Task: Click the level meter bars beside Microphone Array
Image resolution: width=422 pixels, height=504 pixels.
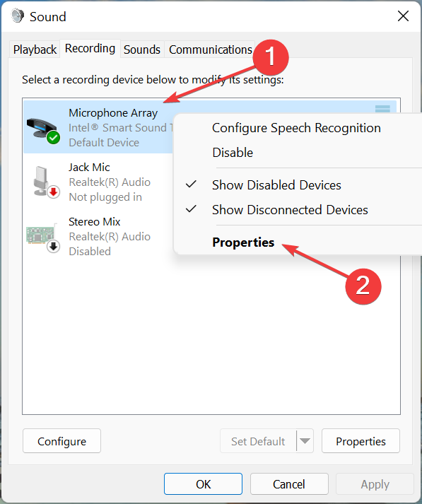Action: point(382,109)
